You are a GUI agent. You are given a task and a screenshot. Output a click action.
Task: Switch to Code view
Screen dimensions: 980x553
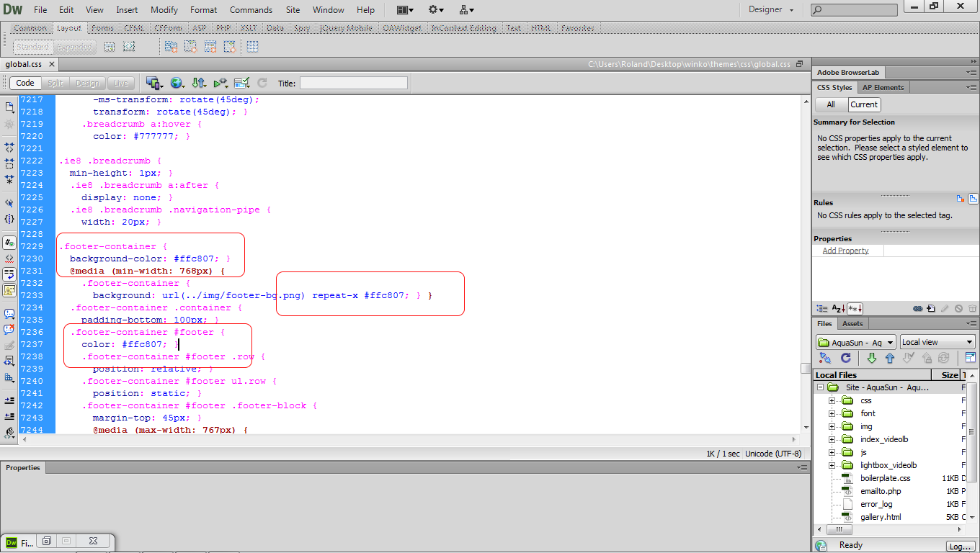(25, 83)
